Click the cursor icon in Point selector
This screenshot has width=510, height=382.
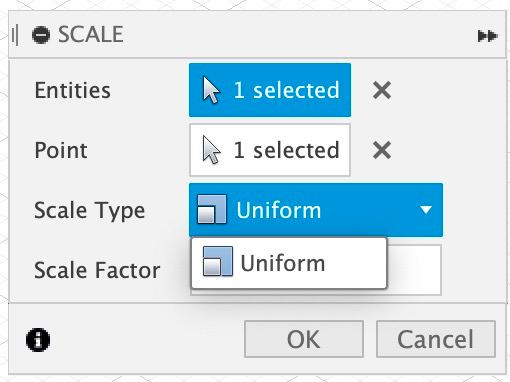coord(211,150)
